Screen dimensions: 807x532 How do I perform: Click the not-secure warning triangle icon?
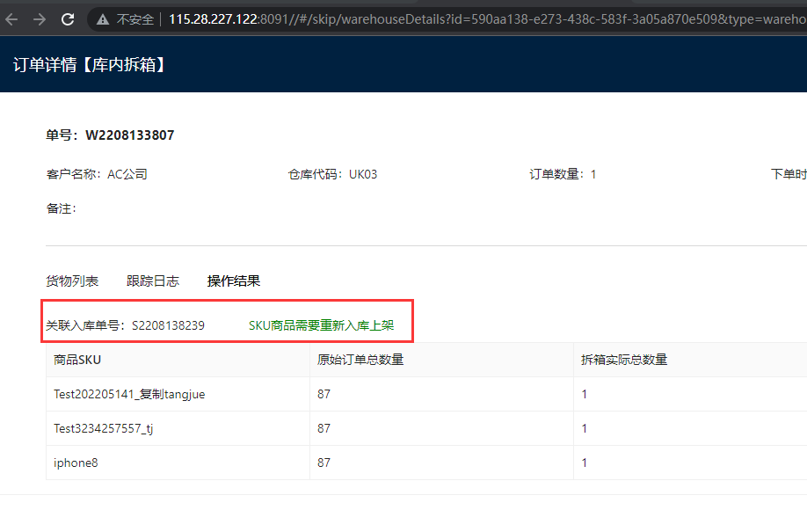click(103, 18)
